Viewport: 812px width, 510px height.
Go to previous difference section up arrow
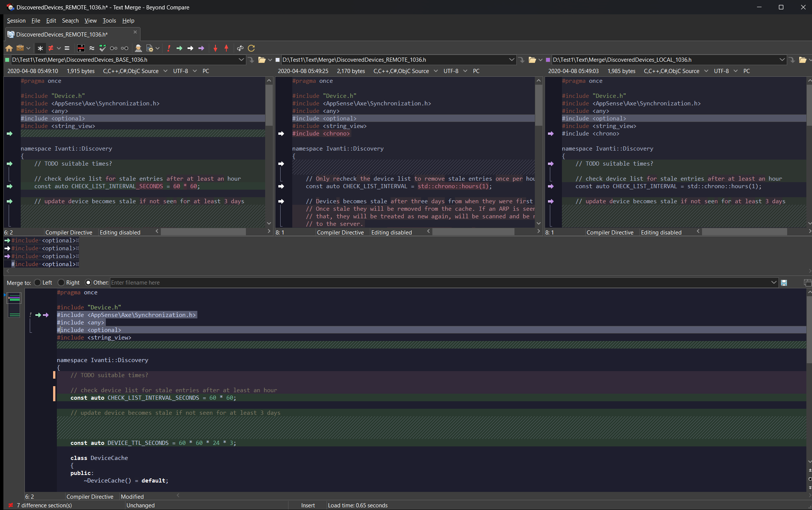click(226, 48)
